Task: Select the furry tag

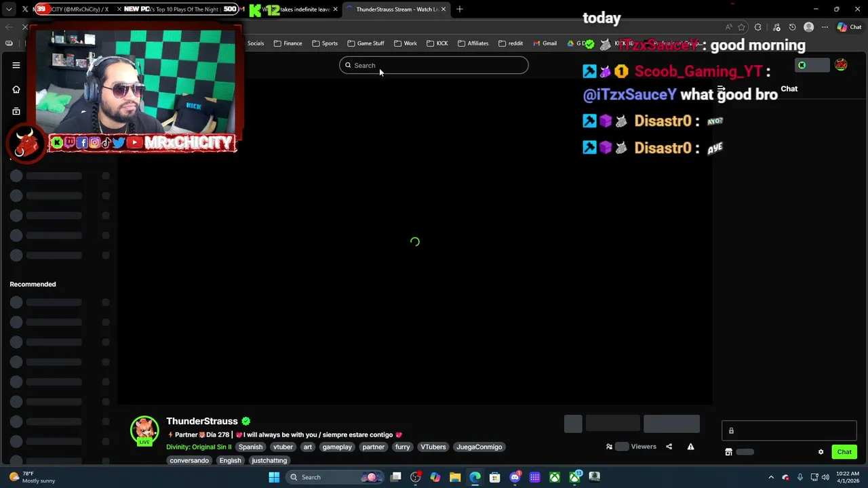Action: point(403,447)
